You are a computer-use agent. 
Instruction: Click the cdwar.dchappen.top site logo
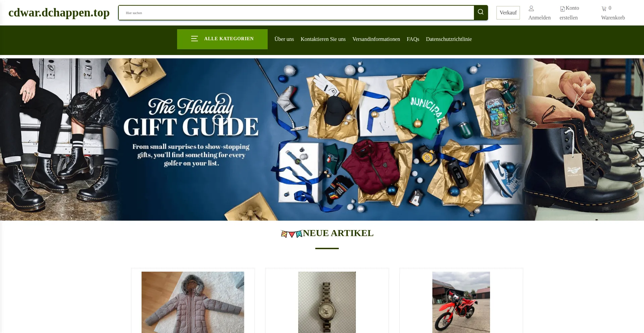pos(59,12)
